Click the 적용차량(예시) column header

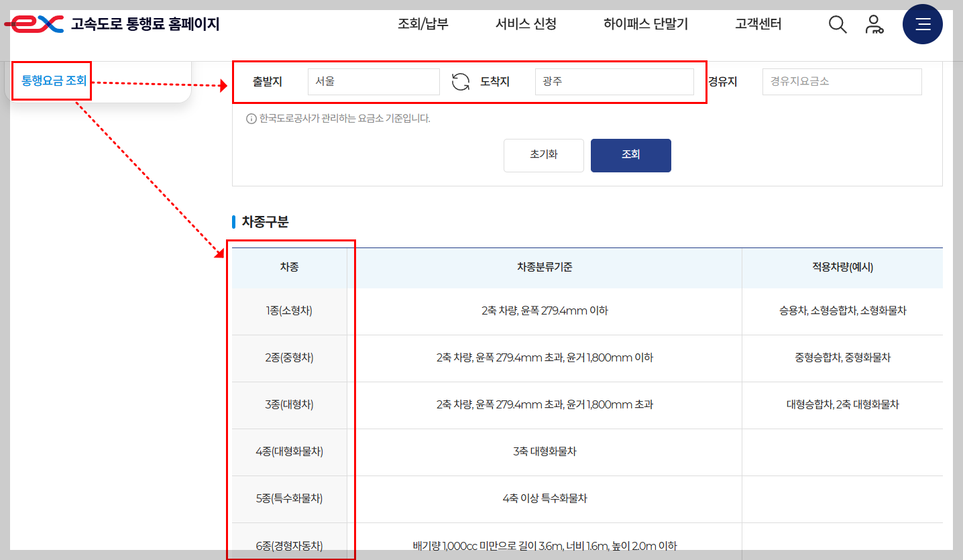point(842,268)
